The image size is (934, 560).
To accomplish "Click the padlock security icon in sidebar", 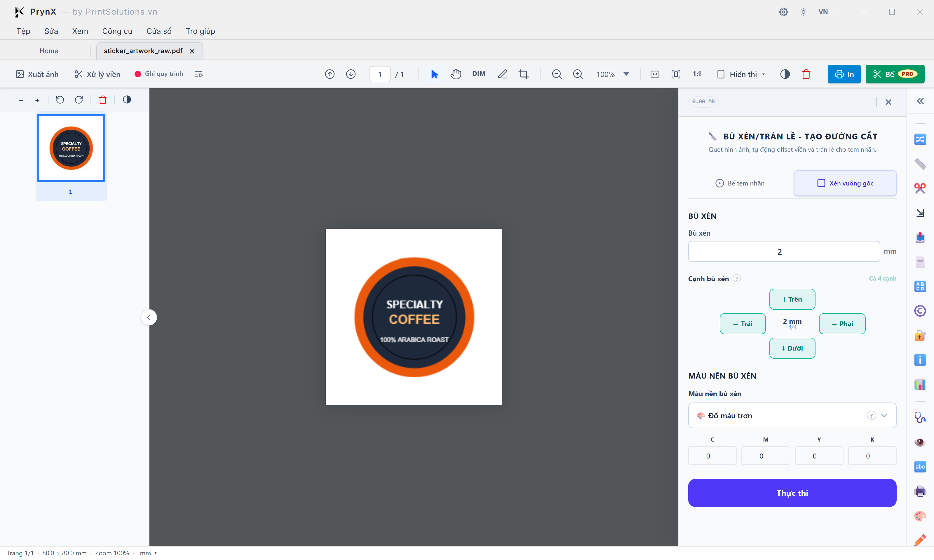I will [x=920, y=335].
